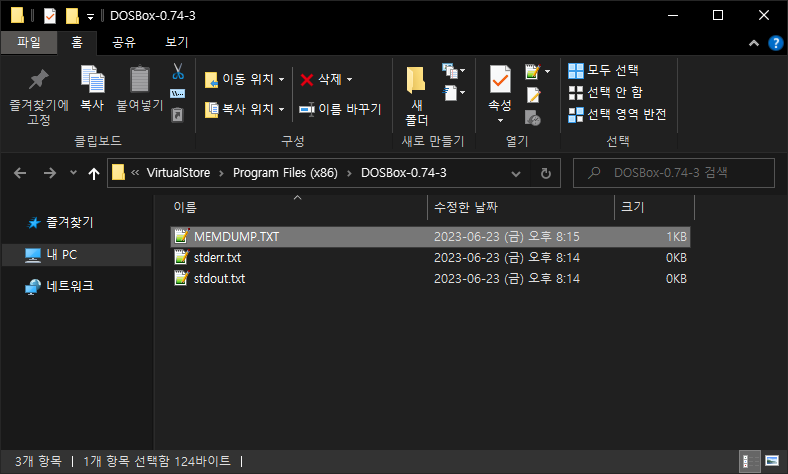Switch to the Share (공유) tab
The width and height of the screenshot is (788, 474).
tap(124, 42)
